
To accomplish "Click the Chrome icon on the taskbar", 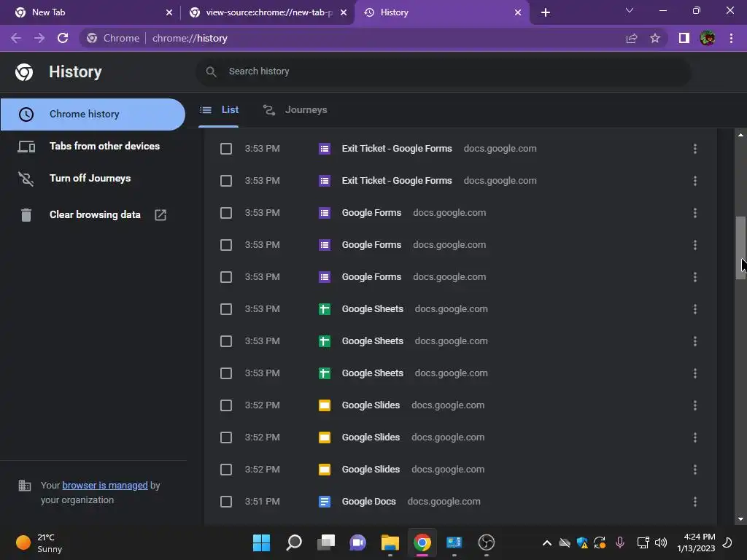I will click(x=422, y=542).
